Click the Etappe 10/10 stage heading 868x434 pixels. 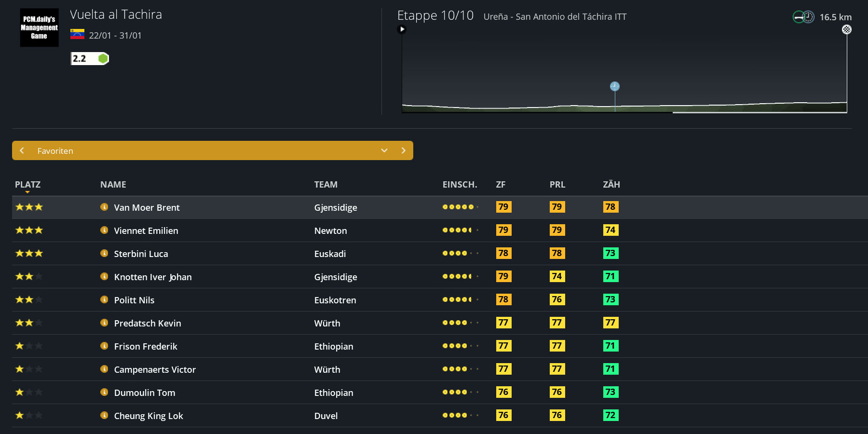[x=435, y=15]
